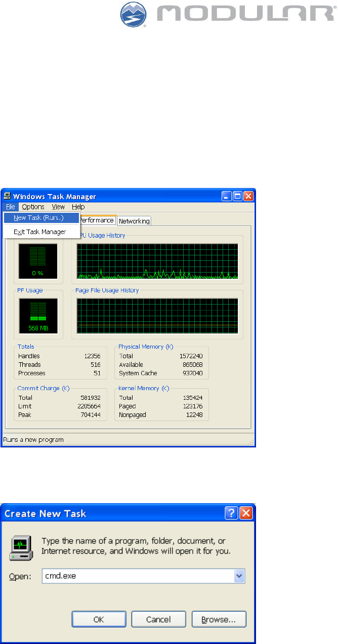Image resolution: width=338 pixels, height=644 pixels.
Task: Click the Handles value 12356
Action: coord(93,356)
